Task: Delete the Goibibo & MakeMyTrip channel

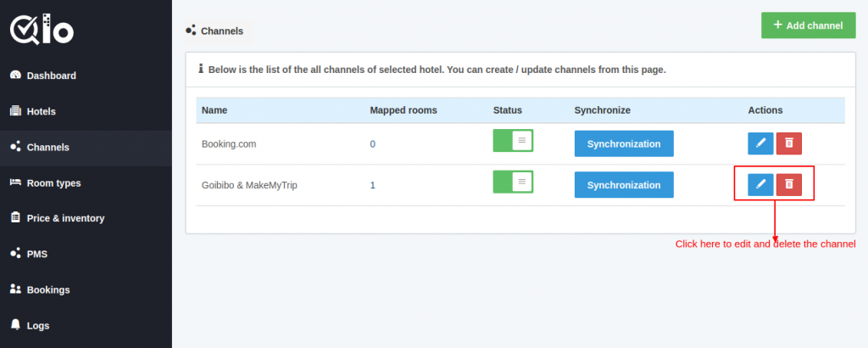Action: pyautogui.click(x=789, y=184)
